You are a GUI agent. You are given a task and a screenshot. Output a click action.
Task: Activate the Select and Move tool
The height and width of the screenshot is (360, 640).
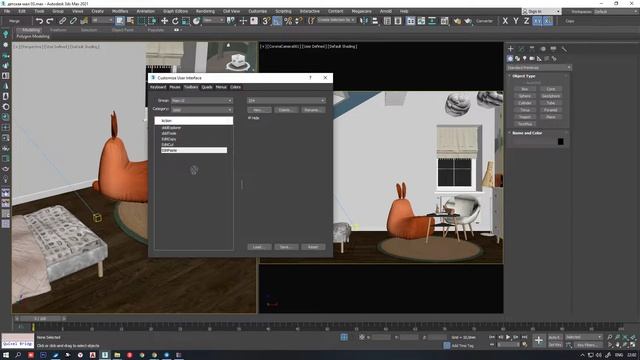tap(164, 21)
